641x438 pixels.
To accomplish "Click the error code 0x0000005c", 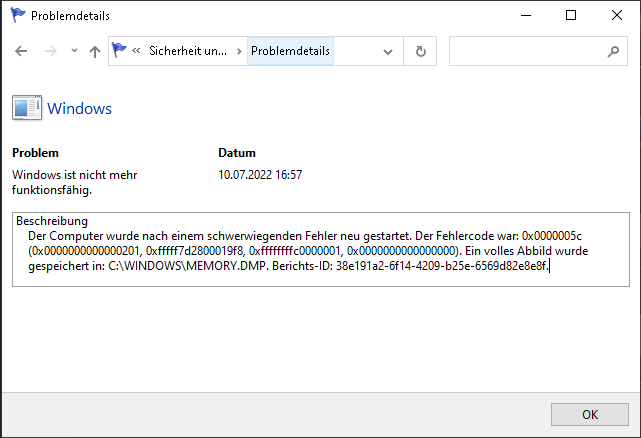I will (551, 236).
